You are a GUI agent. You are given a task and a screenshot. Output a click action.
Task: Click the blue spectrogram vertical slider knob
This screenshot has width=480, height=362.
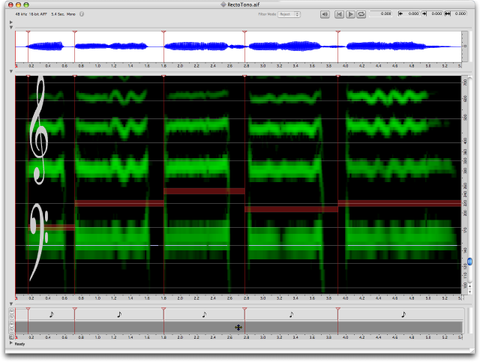470,262
